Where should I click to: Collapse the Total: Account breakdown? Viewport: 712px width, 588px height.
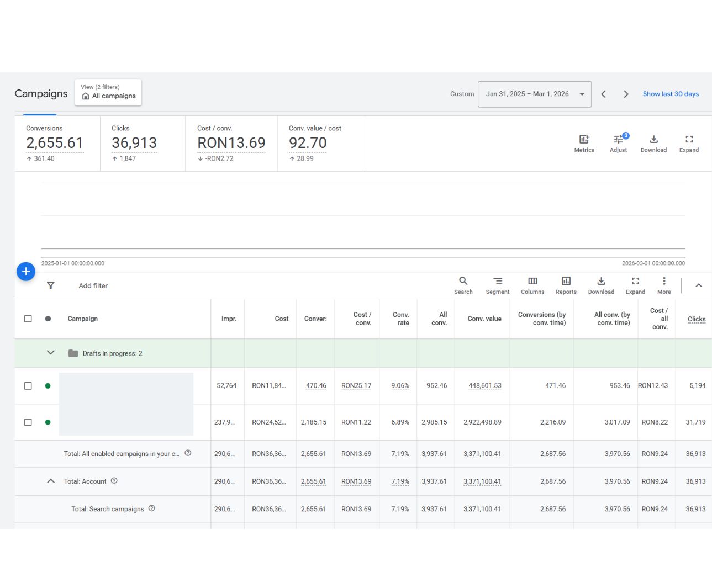coord(51,481)
